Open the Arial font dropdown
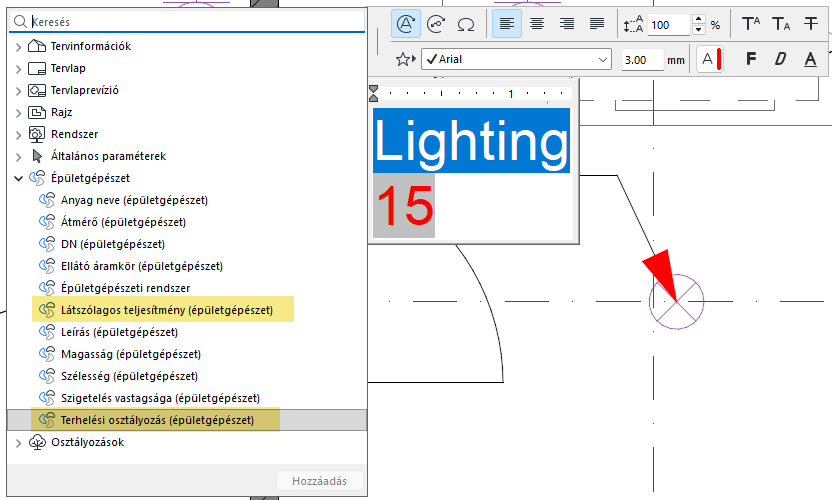The width and height of the screenshot is (832, 500). pos(516,59)
